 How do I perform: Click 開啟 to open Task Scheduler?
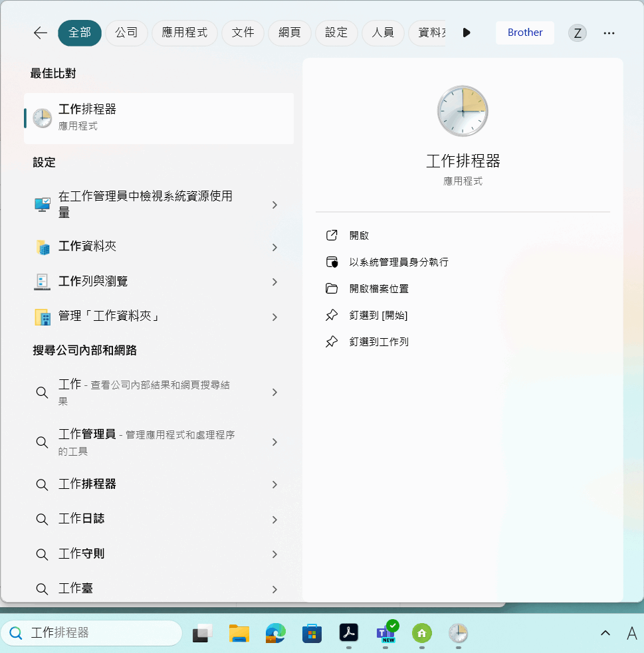click(359, 235)
